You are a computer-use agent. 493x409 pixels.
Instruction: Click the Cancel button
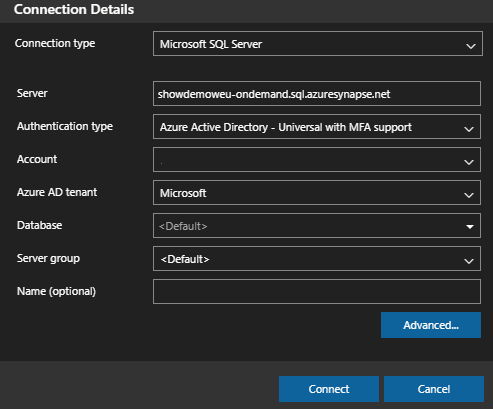(x=434, y=389)
